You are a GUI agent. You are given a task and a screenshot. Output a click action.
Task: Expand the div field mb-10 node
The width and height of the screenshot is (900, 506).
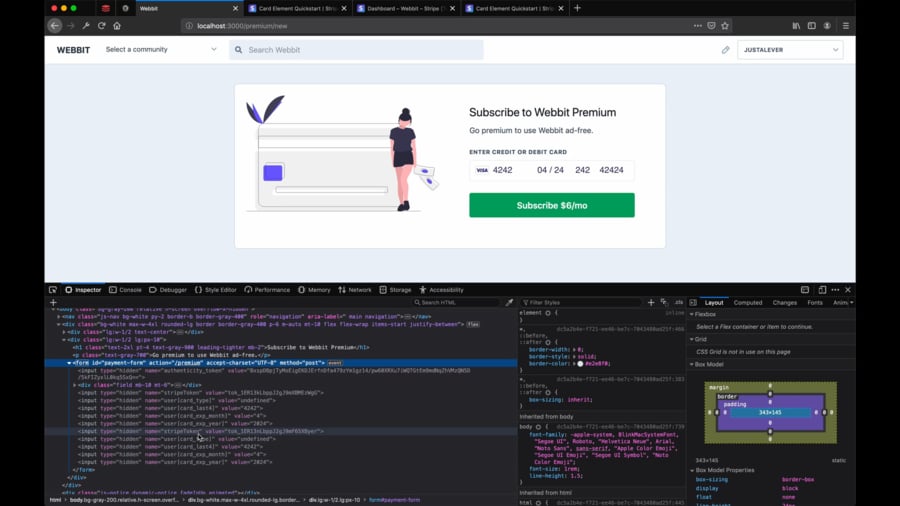(75, 386)
